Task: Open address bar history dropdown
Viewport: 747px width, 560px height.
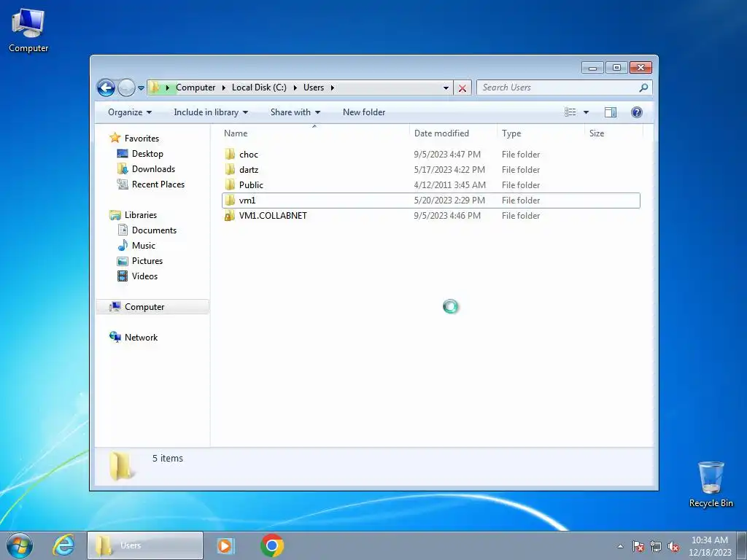Action: [446, 87]
